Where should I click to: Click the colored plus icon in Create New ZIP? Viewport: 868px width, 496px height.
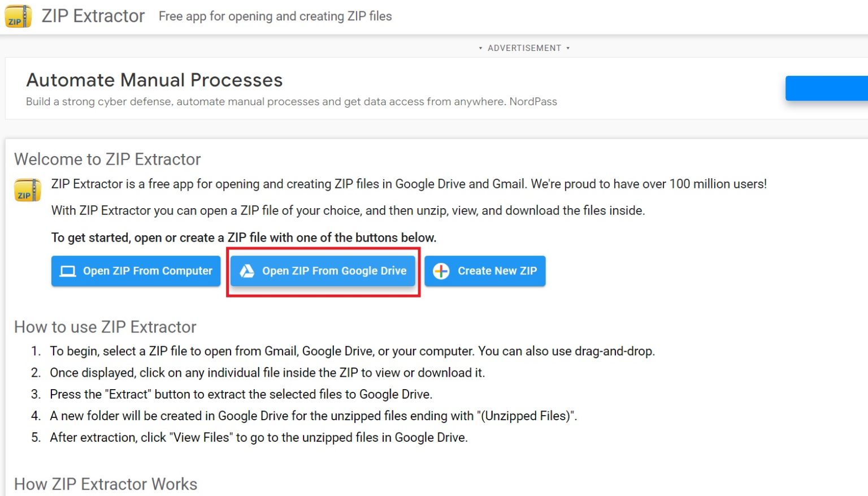441,271
